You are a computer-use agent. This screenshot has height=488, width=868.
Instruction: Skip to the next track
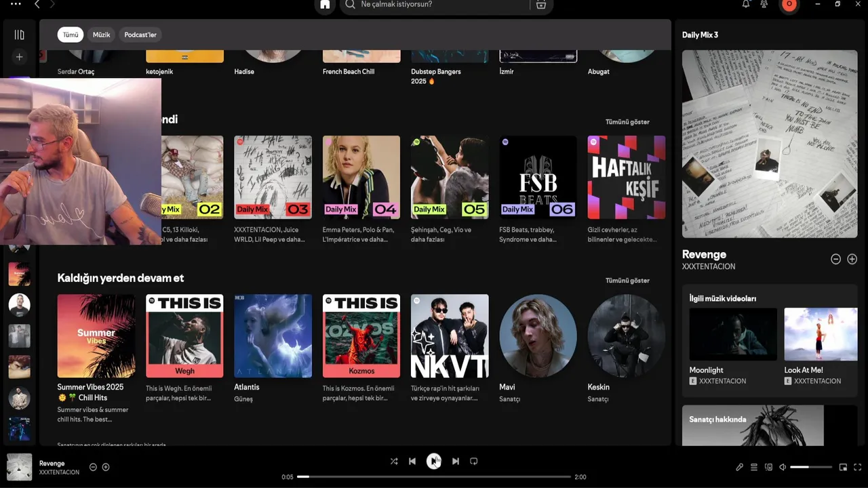click(x=456, y=462)
